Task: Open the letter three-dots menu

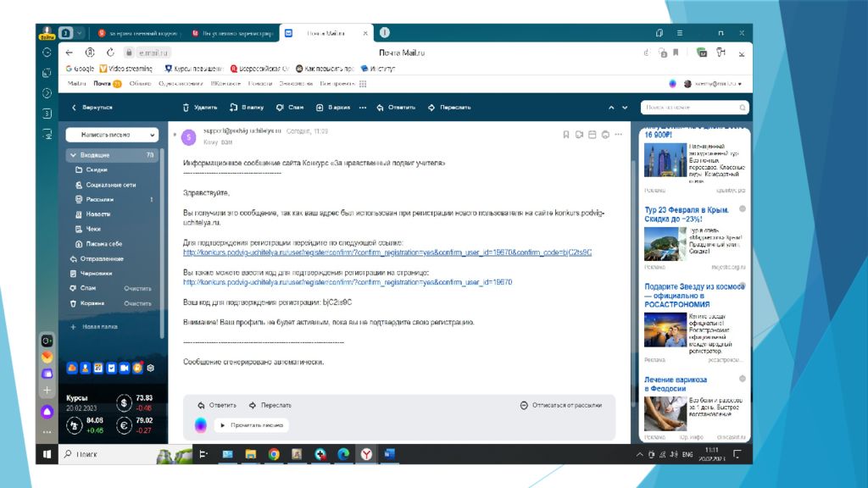Action: point(618,135)
